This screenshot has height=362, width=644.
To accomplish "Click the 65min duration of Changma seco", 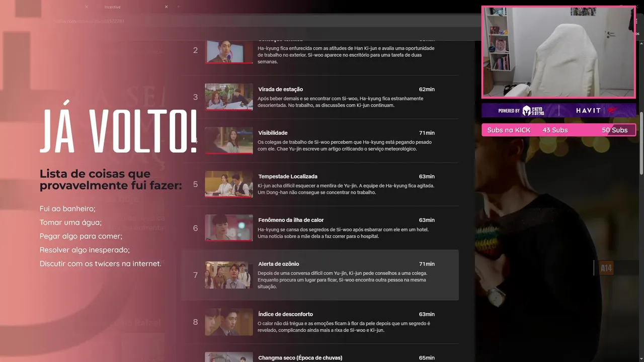I will click(427, 358).
